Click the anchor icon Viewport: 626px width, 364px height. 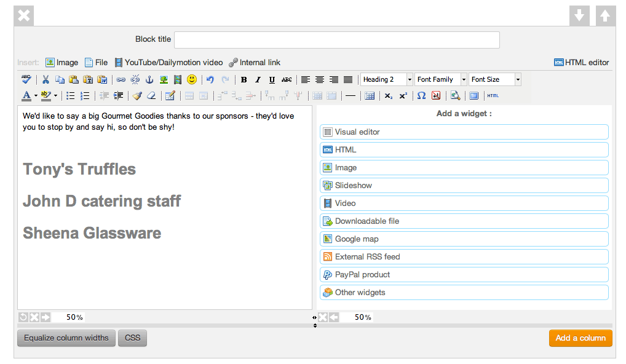(149, 79)
